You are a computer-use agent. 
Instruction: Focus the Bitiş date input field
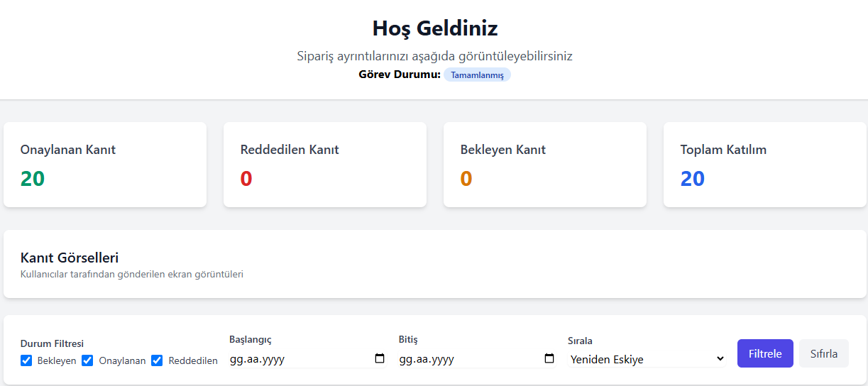tap(478, 359)
